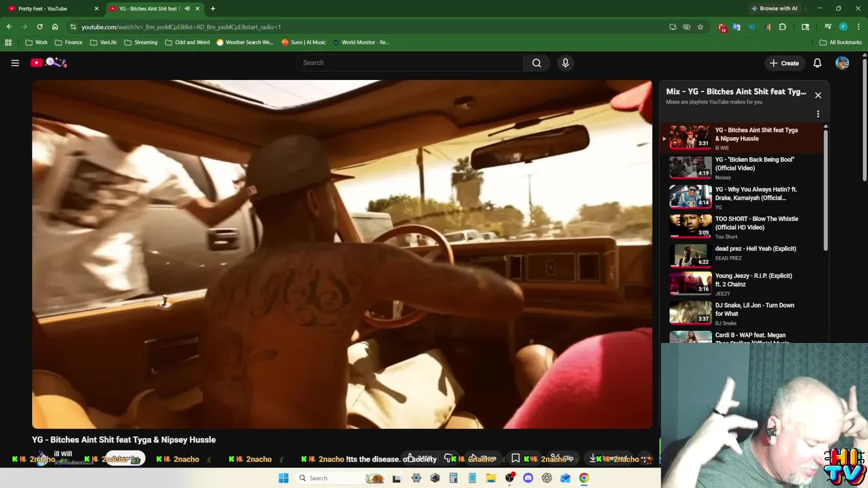Screen dimensions: 868x488
Task: Click install app icon in address bar
Action: 673,27
